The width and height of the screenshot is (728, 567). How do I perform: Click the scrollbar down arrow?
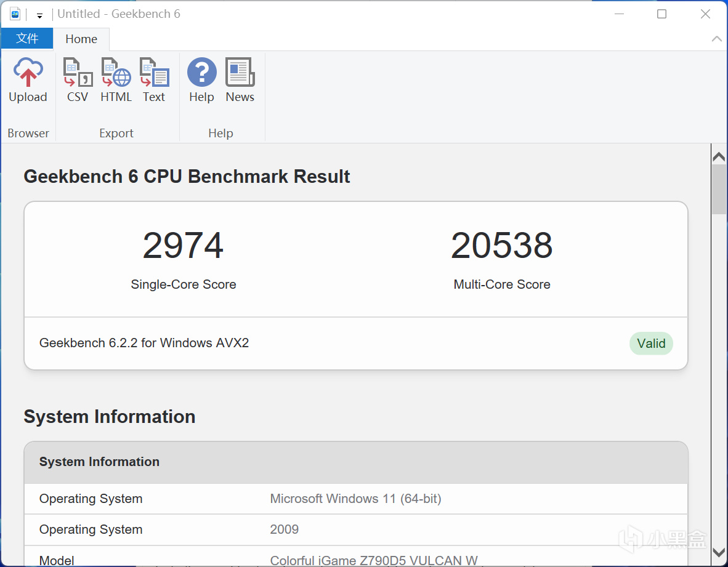pos(718,552)
